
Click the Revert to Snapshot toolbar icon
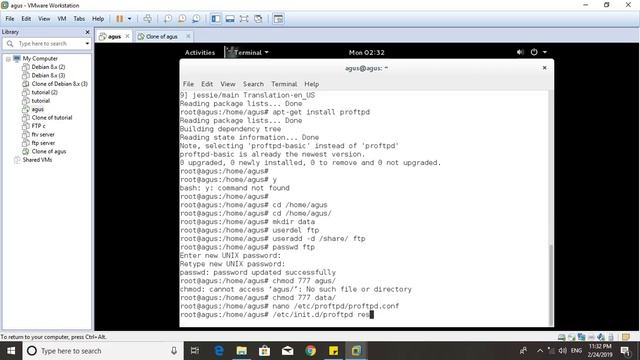point(182,19)
